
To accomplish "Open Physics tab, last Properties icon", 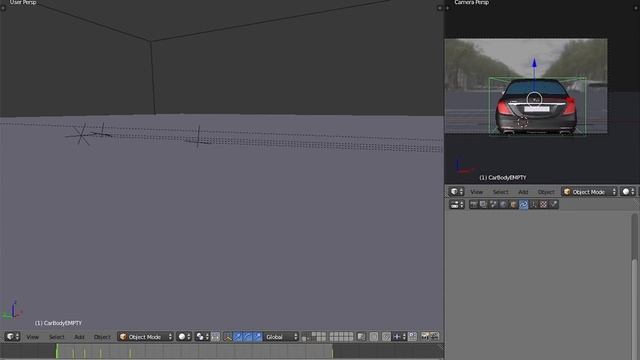I will pos(553,204).
